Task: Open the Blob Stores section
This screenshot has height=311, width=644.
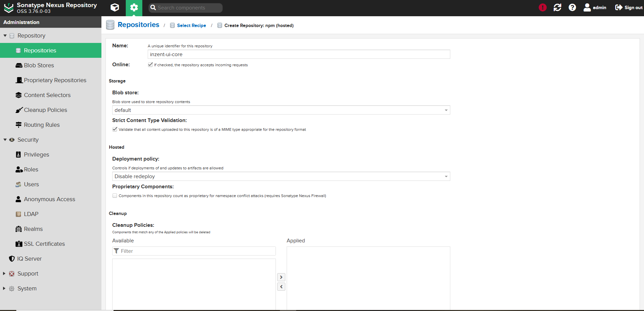Action: (39, 65)
